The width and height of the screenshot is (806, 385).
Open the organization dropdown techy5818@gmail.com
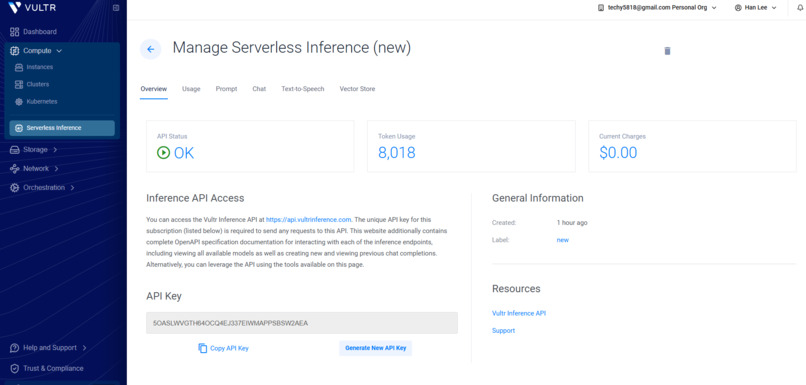[x=657, y=8]
